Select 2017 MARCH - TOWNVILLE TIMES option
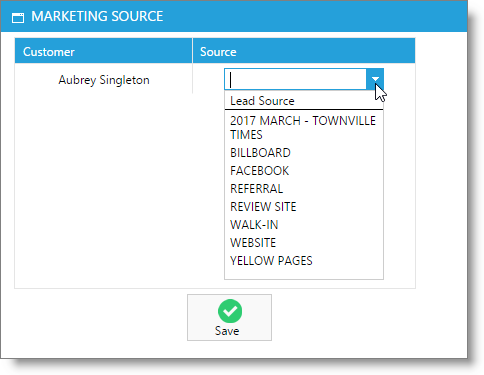Screen dimensions: 484x375 tap(303, 128)
